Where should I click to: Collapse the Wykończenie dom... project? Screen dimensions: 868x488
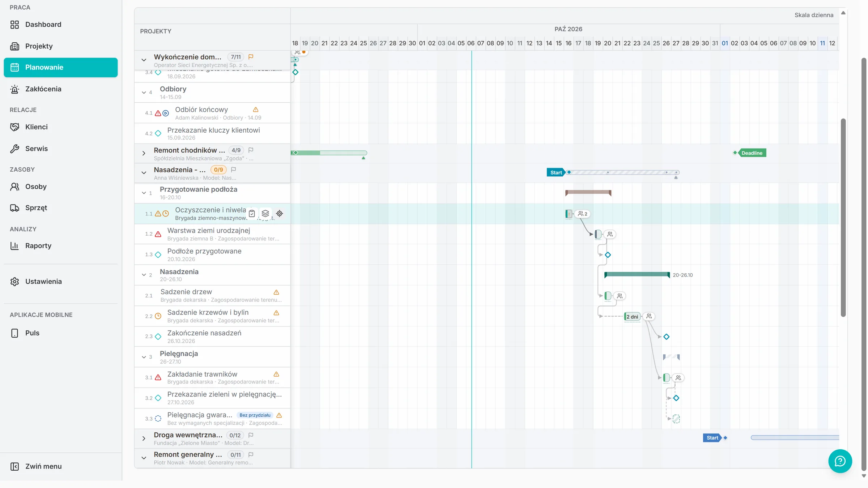tap(144, 60)
